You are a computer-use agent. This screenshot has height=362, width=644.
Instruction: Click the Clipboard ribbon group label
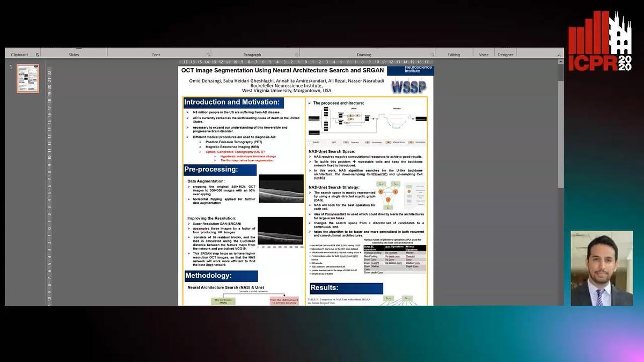[19, 55]
